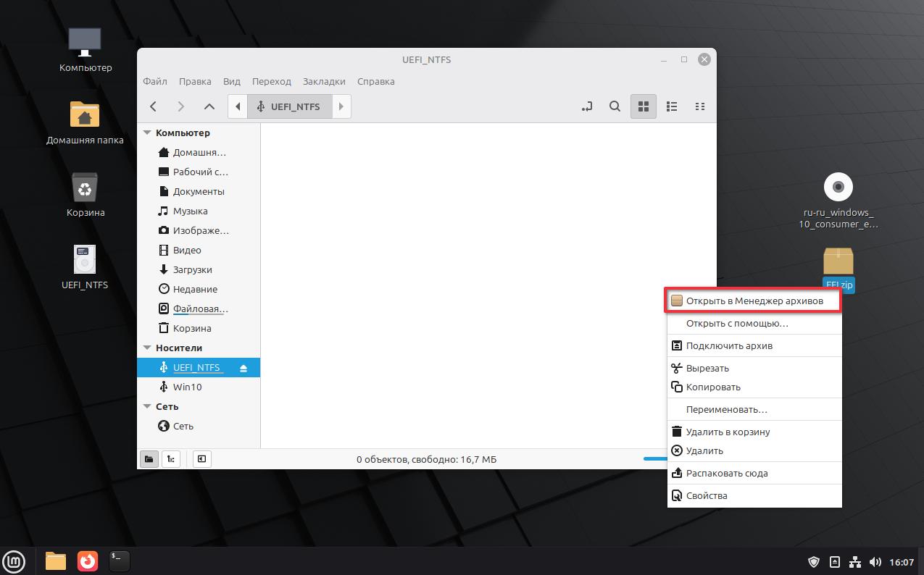This screenshot has width=924, height=575.
Task: Open Загрузки in the sidebar
Action: [x=199, y=269]
